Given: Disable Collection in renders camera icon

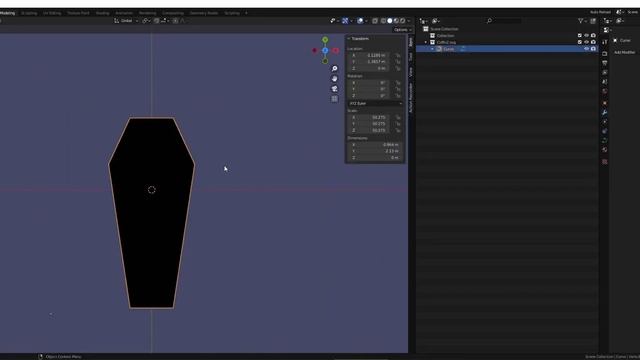Looking at the screenshot, I should click(x=593, y=36).
